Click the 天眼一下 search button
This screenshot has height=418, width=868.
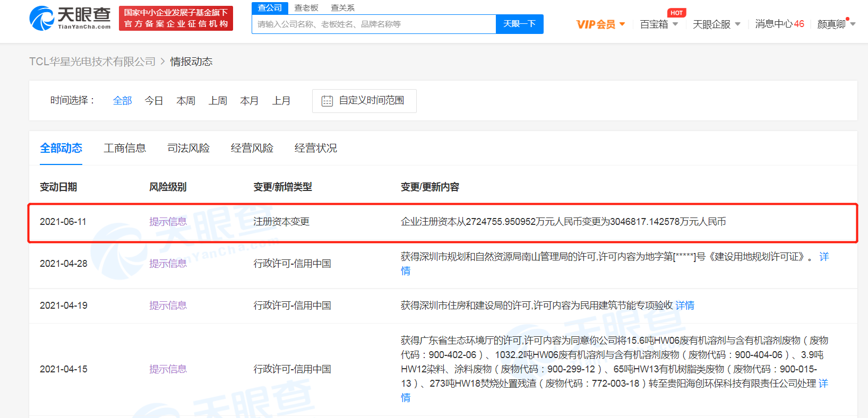(519, 24)
